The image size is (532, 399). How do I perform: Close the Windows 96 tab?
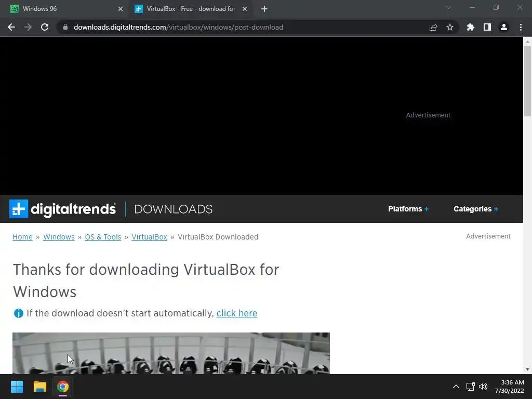121,9
